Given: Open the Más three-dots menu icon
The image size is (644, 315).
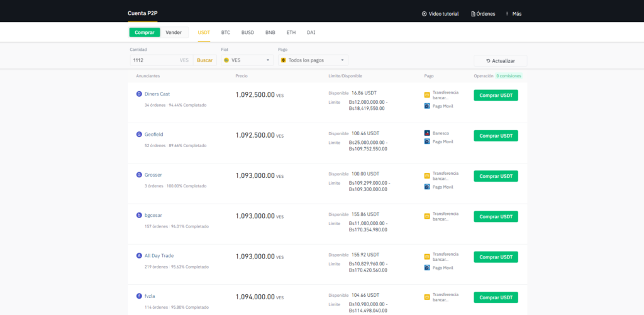Looking at the screenshot, I should tap(508, 14).
